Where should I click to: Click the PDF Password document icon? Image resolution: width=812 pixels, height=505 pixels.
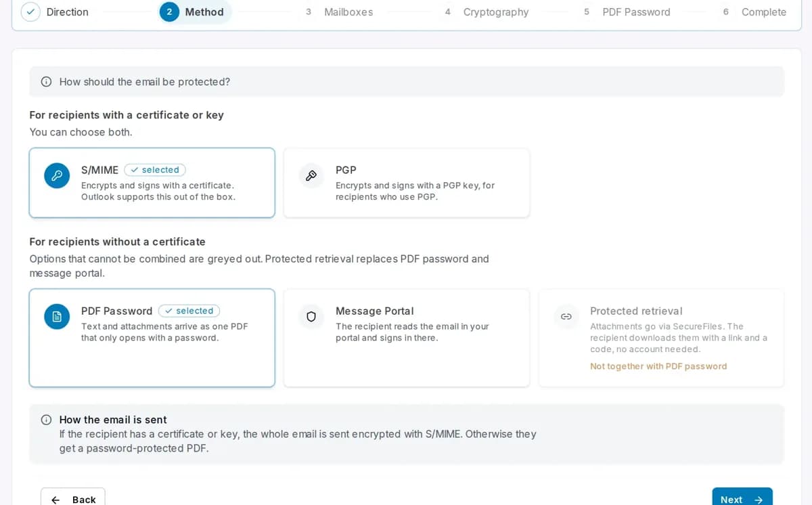tap(57, 316)
